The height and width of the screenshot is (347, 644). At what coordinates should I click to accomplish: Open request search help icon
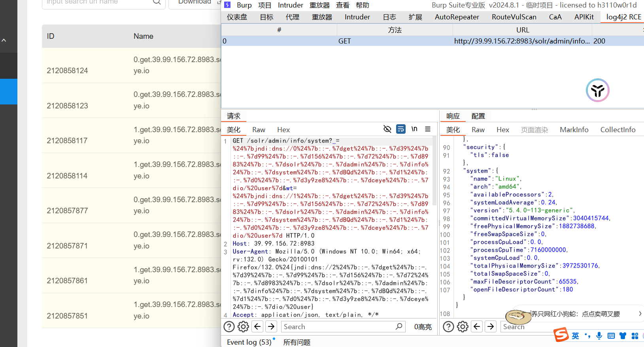[229, 326]
